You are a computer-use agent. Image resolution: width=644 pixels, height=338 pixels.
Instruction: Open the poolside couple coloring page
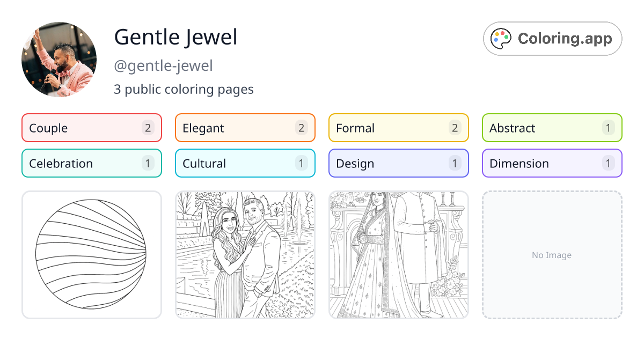click(x=245, y=255)
